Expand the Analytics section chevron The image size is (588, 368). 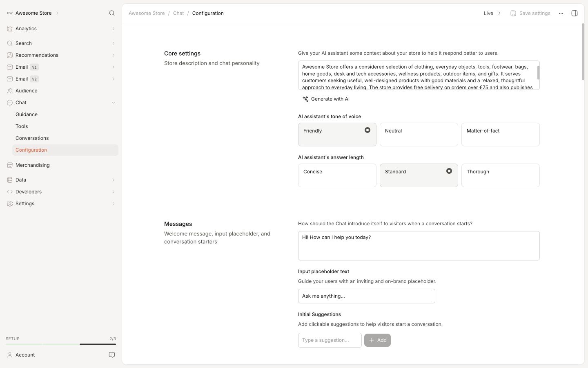114,29
